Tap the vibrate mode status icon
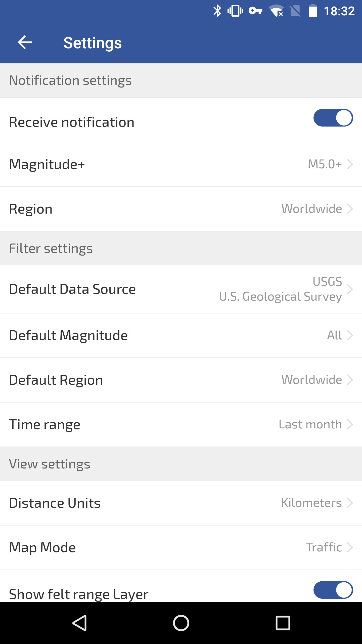Image resolution: width=362 pixels, height=644 pixels. click(x=235, y=11)
